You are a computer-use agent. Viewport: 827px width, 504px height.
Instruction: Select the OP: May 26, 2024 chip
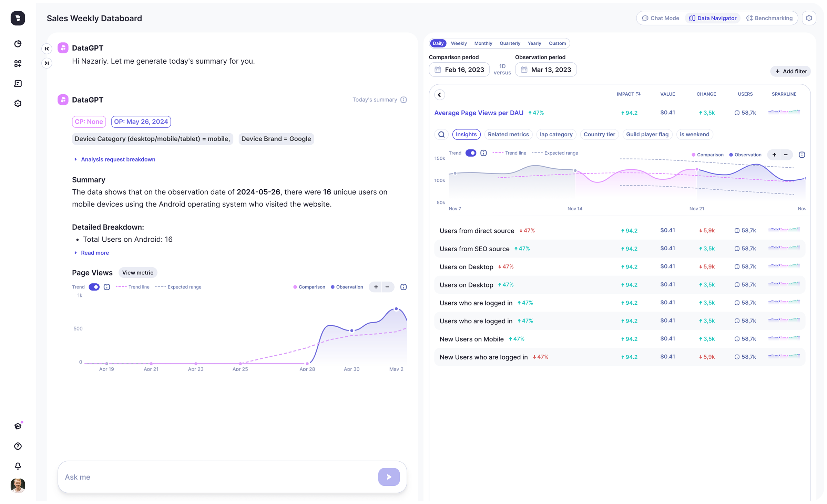coord(141,122)
